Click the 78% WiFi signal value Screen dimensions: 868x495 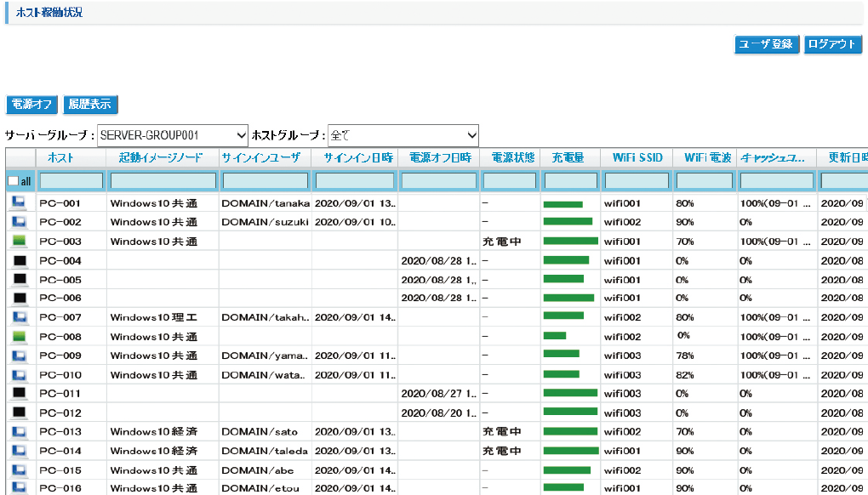click(x=685, y=355)
